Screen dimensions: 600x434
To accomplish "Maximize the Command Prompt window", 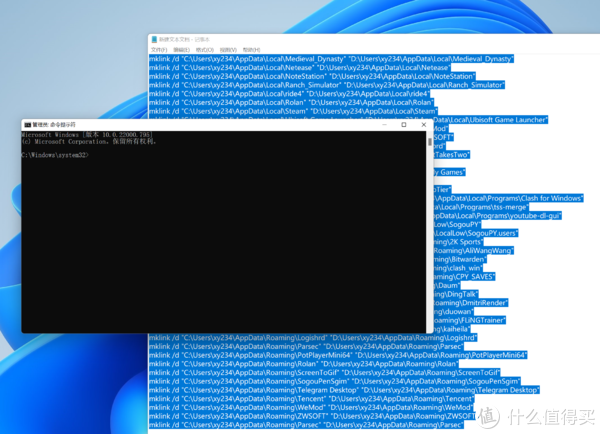I will pyautogui.click(x=404, y=125).
